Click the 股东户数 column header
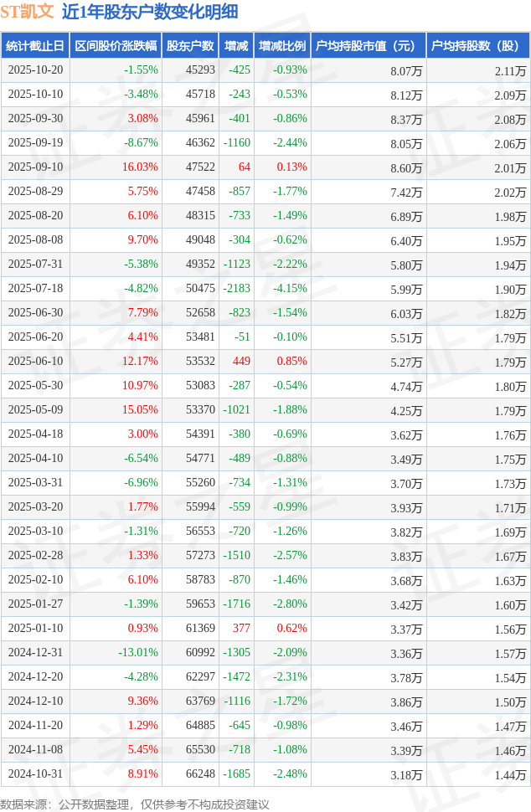This screenshot has height=812, width=531. (x=190, y=46)
